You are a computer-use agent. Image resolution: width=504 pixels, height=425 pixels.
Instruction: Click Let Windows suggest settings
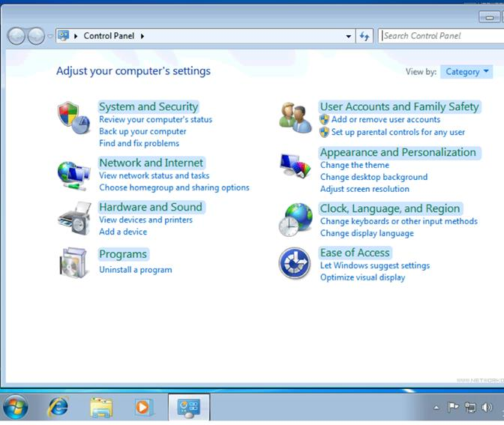click(x=375, y=265)
